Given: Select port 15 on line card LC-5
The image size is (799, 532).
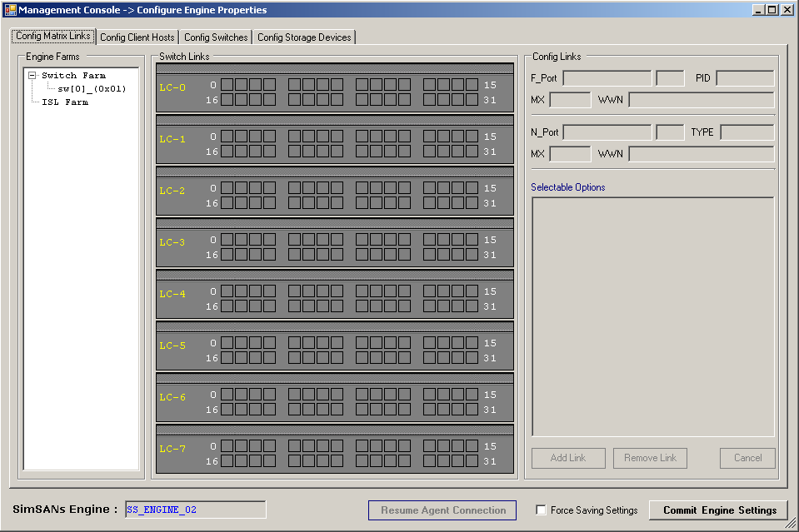Looking at the screenshot, I should [472, 343].
